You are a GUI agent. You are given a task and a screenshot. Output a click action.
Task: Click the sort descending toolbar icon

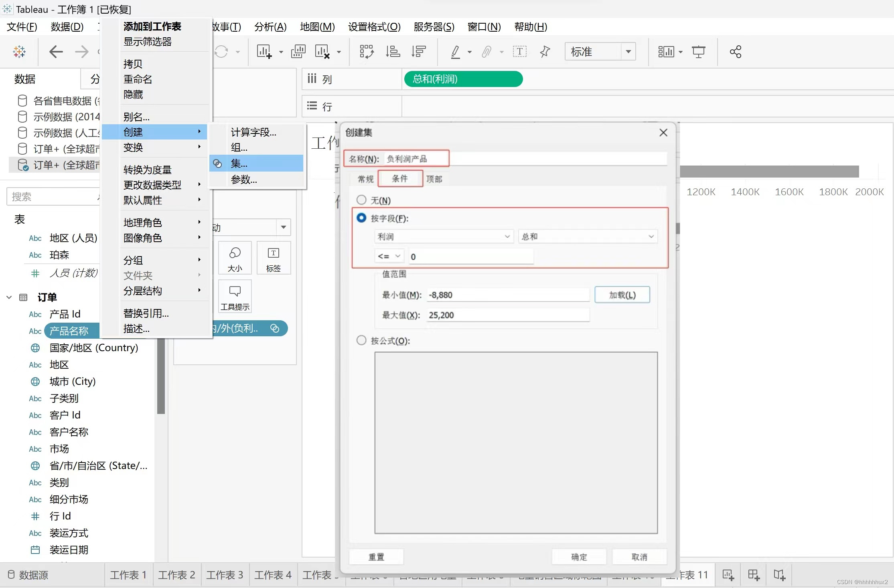point(418,52)
